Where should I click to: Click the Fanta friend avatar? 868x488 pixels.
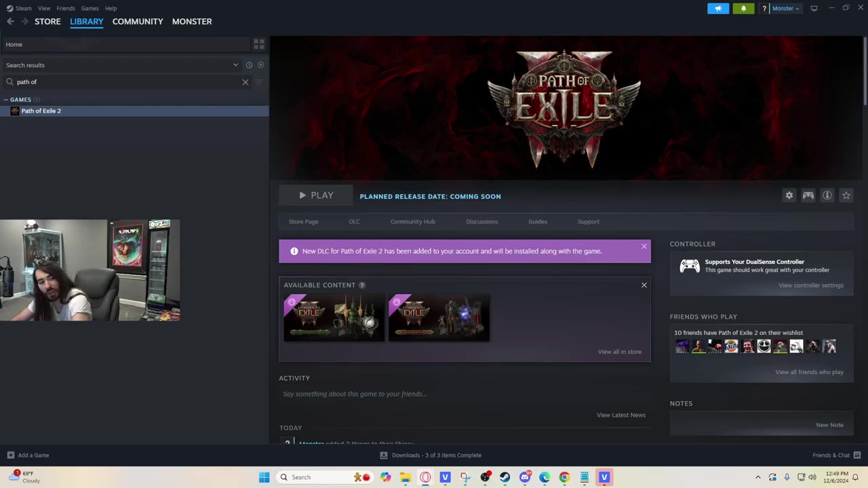point(731,346)
